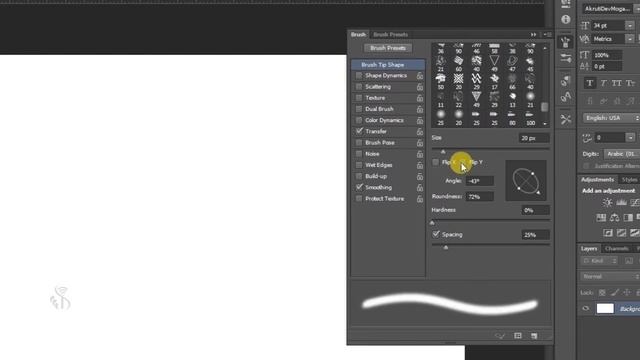640x360 pixels.
Task: Toggle lock icon for Texture
Action: click(x=420, y=98)
